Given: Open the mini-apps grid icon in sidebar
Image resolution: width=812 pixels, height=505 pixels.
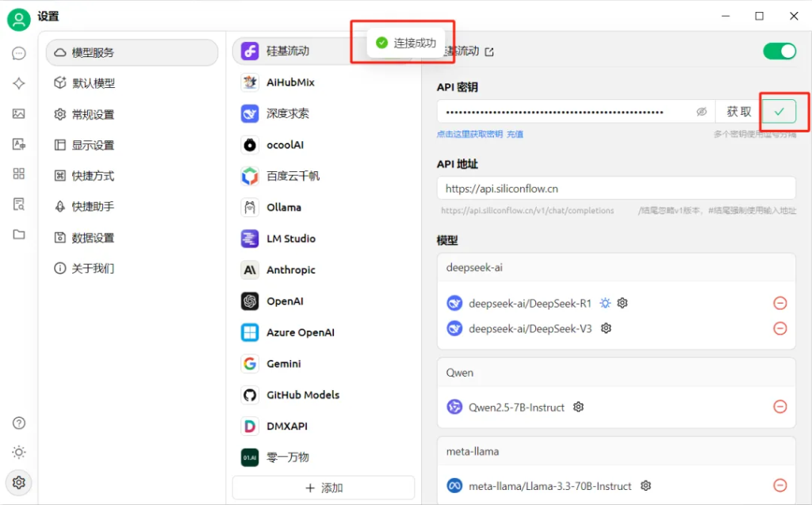Looking at the screenshot, I should 18,174.
